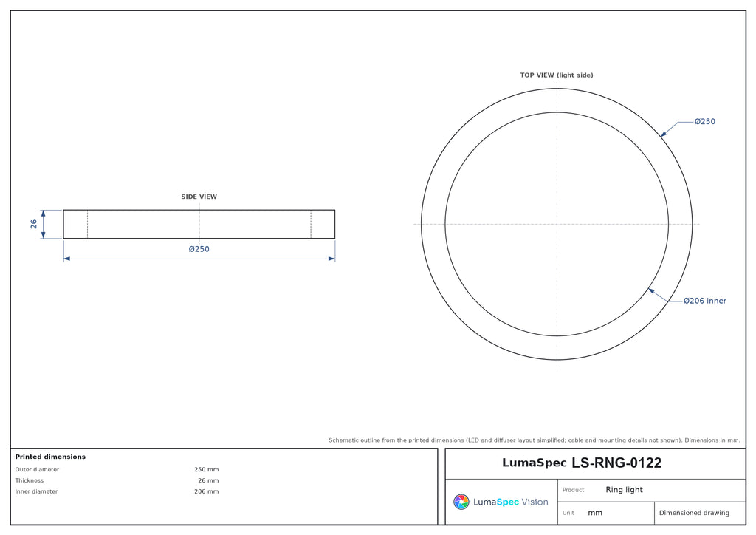Click the Ring light product value

[x=625, y=490]
